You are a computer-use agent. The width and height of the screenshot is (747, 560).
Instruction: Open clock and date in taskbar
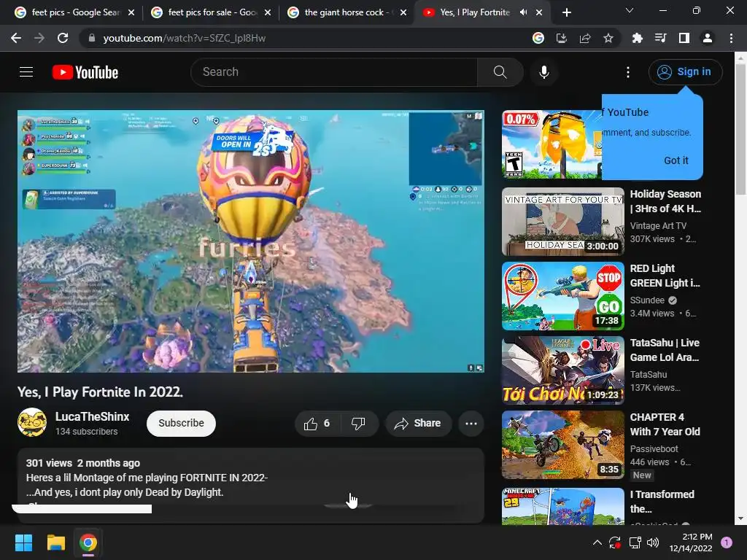(x=691, y=542)
